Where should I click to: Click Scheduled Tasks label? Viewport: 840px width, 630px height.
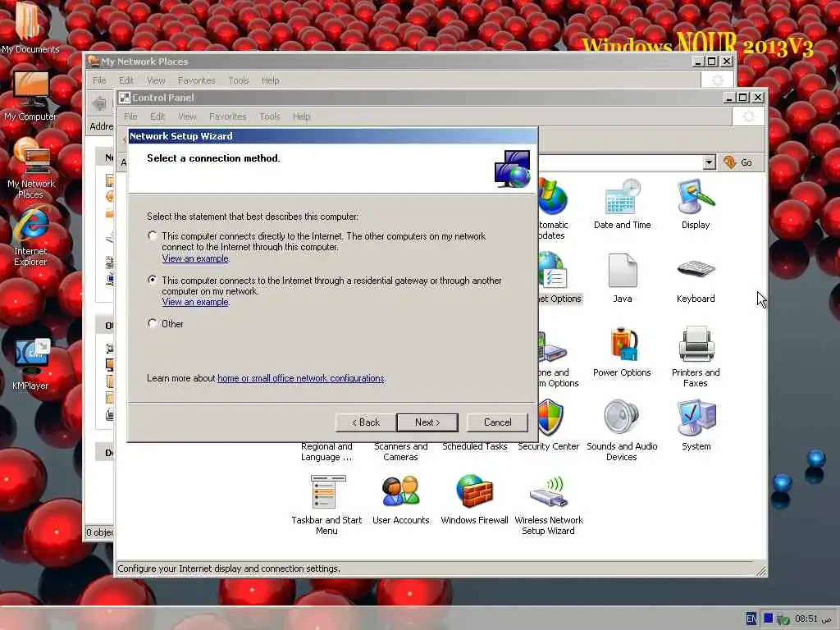coord(475,446)
